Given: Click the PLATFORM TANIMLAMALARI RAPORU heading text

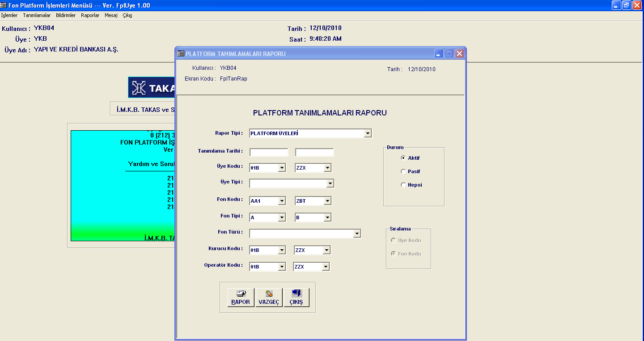Looking at the screenshot, I should (x=320, y=113).
